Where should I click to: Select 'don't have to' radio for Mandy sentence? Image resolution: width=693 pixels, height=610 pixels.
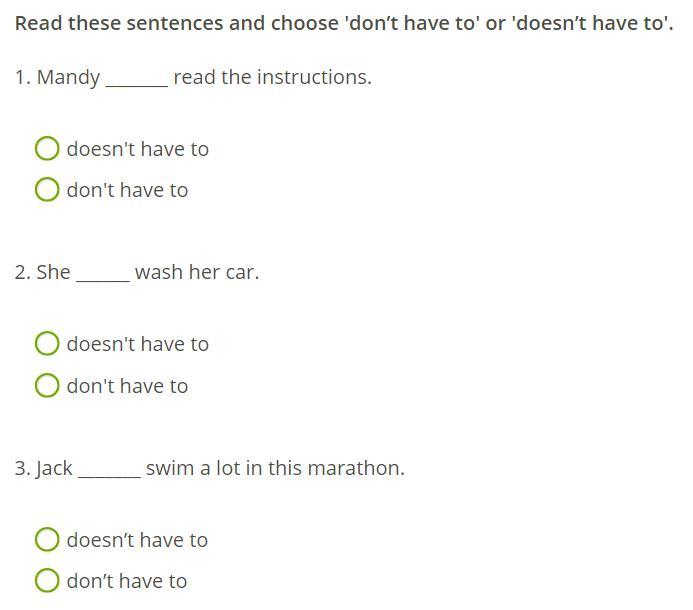point(47,189)
